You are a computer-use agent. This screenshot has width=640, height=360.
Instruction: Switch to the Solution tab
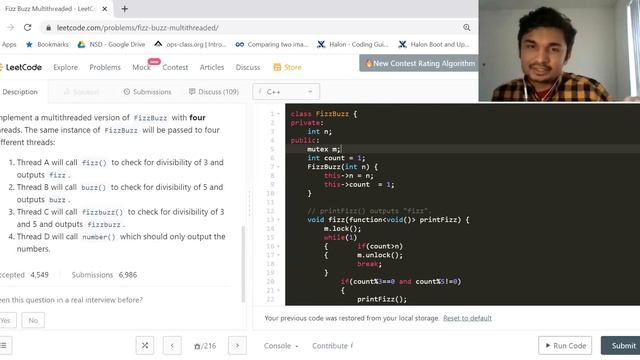[x=82, y=92]
